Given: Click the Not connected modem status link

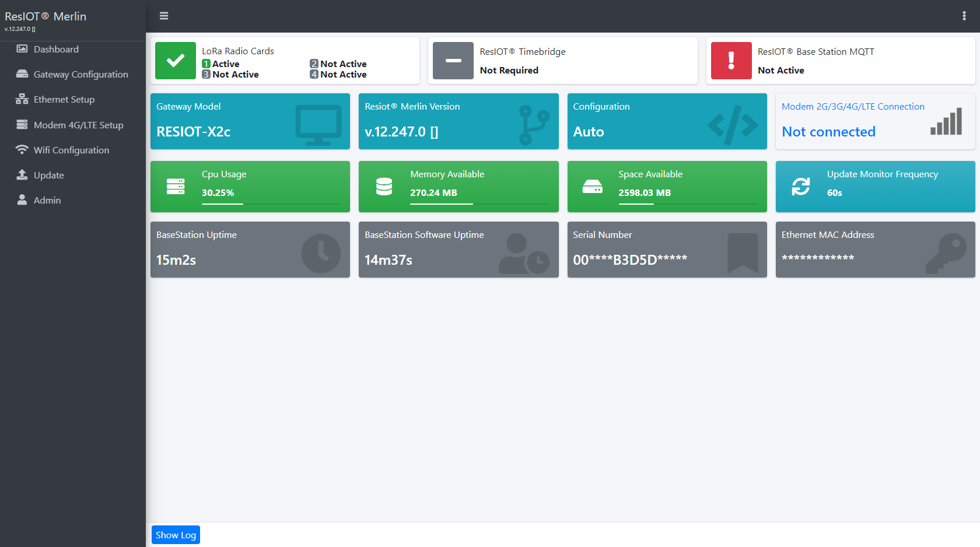Looking at the screenshot, I should click(x=828, y=132).
